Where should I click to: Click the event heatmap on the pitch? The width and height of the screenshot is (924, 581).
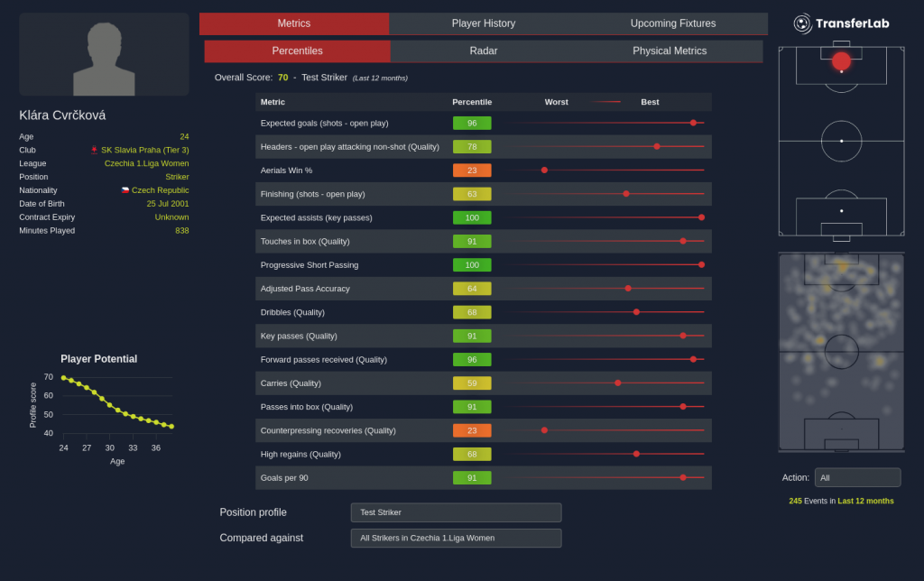coord(841,352)
